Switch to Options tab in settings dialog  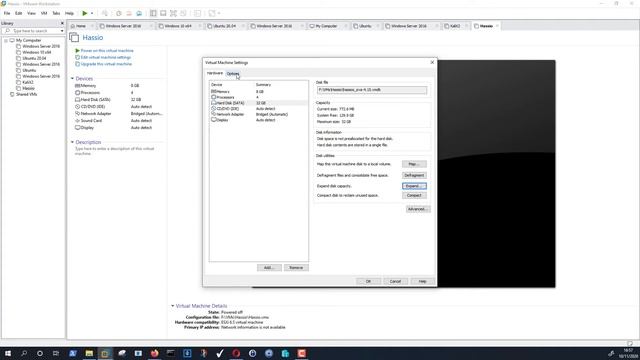click(233, 73)
